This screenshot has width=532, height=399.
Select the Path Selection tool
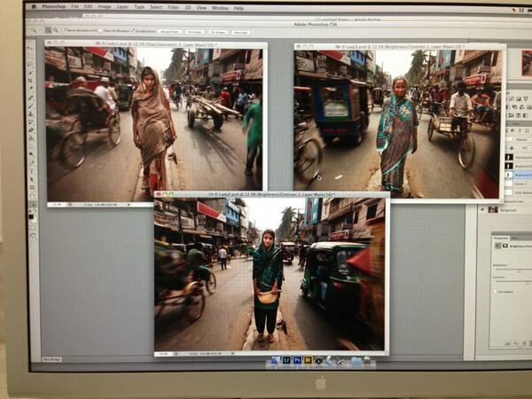coord(32,179)
